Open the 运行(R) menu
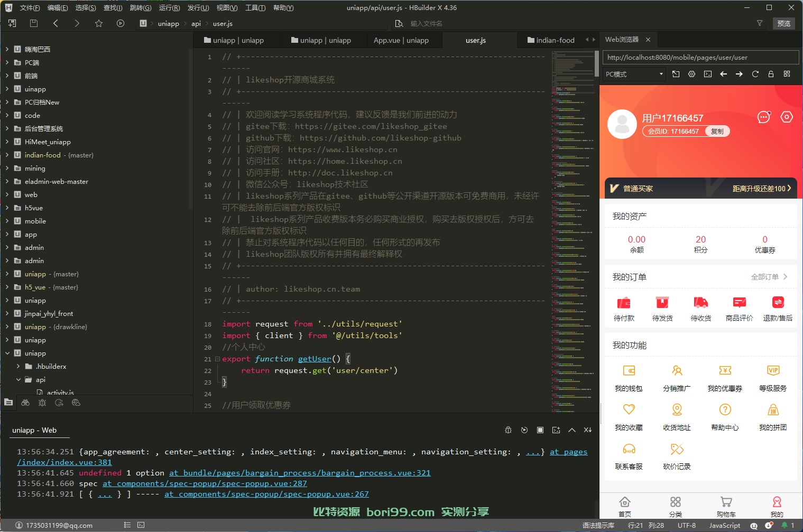The image size is (803, 532). click(169, 8)
